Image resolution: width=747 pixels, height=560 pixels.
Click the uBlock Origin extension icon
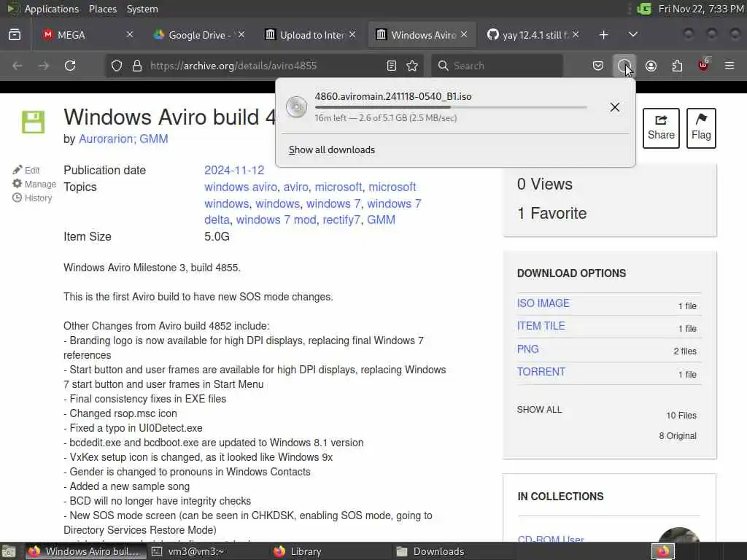(704, 66)
